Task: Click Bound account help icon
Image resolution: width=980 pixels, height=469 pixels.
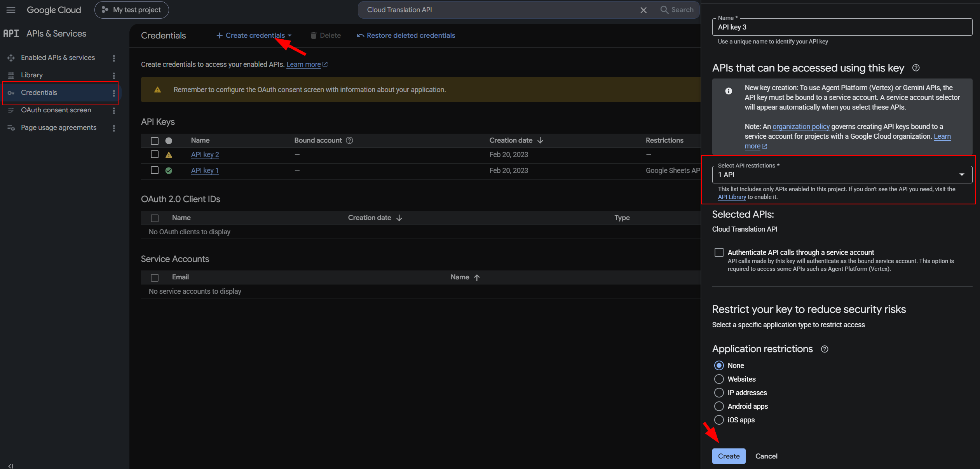Action: coord(349,140)
